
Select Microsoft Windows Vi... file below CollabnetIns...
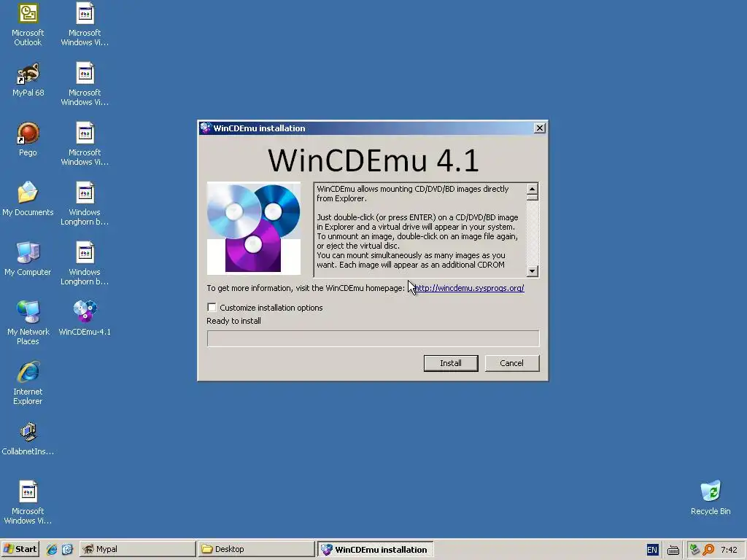pos(28,503)
